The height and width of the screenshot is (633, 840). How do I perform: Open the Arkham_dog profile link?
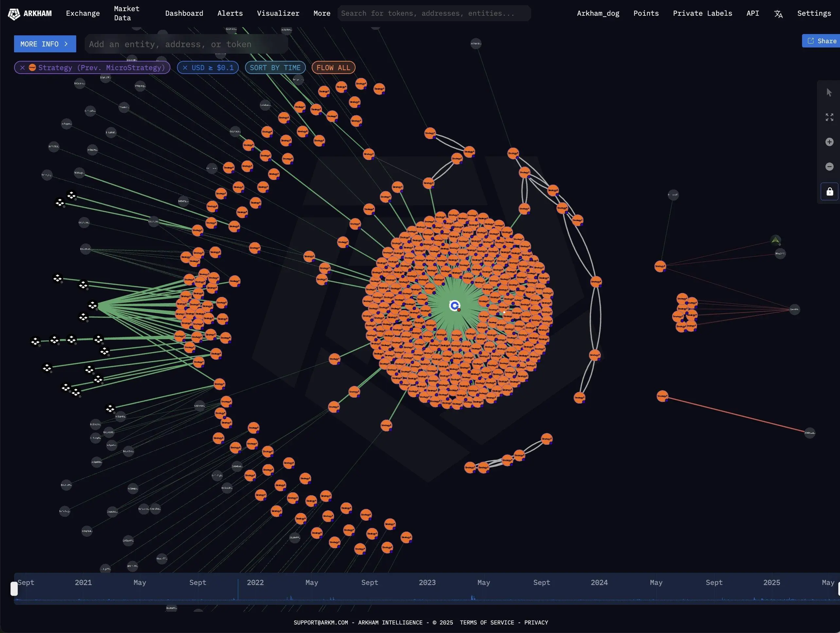coord(598,13)
